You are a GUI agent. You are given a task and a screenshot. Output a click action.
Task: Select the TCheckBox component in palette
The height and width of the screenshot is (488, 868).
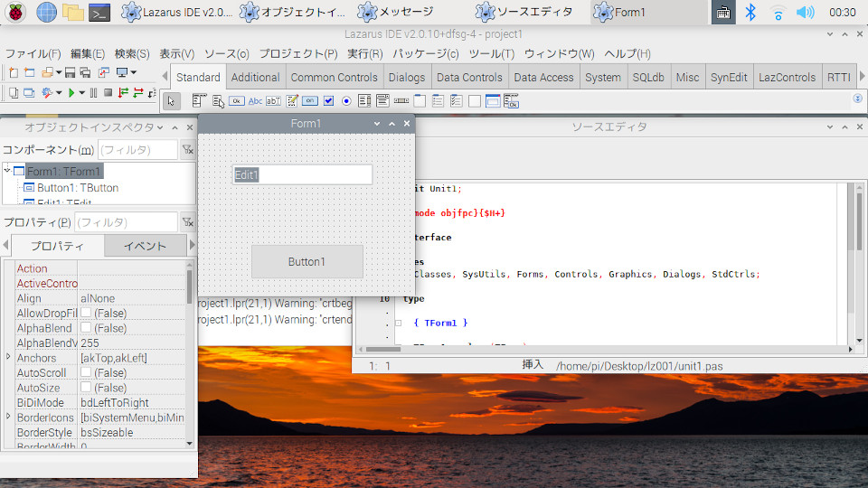(x=328, y=101)
